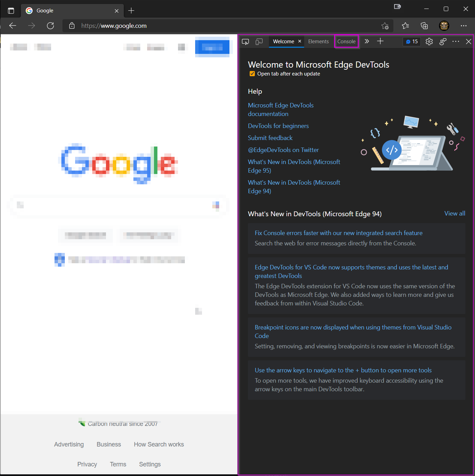The image size is (475, 476).
Task: Open the Settings footer menu on Google
Action: pyautogui.click(x=150, y=464)
